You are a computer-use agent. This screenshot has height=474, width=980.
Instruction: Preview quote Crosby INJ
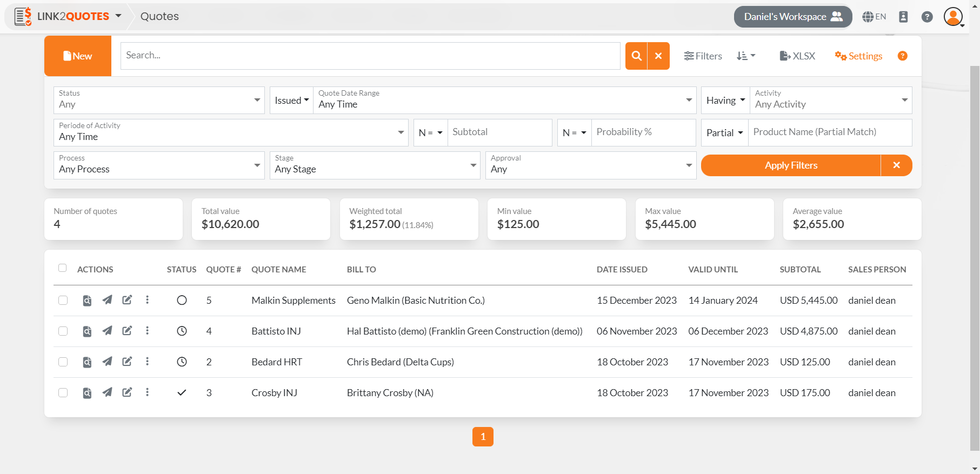click(87, 393)
